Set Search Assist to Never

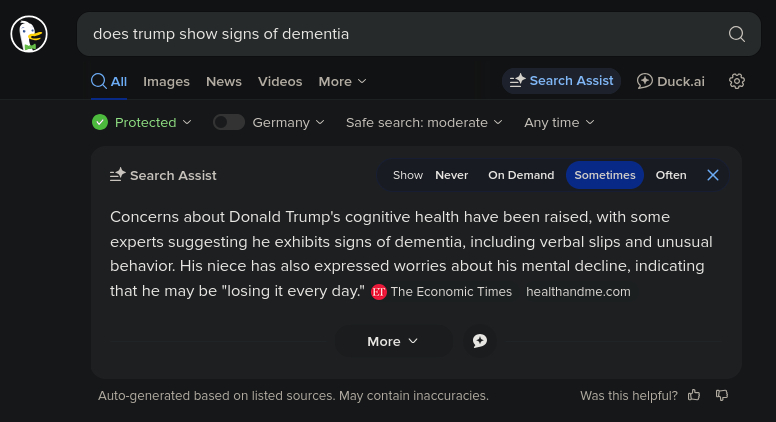pos(451,175)
